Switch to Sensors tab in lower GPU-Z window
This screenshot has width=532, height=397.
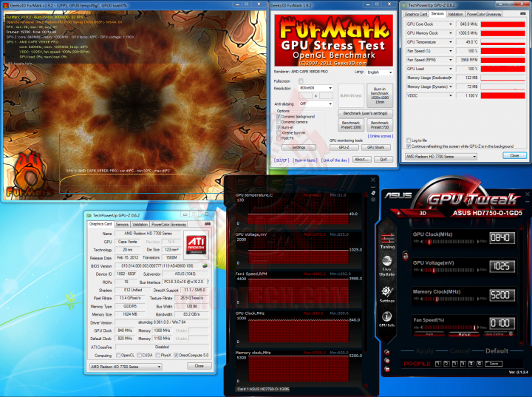[122, 225]
